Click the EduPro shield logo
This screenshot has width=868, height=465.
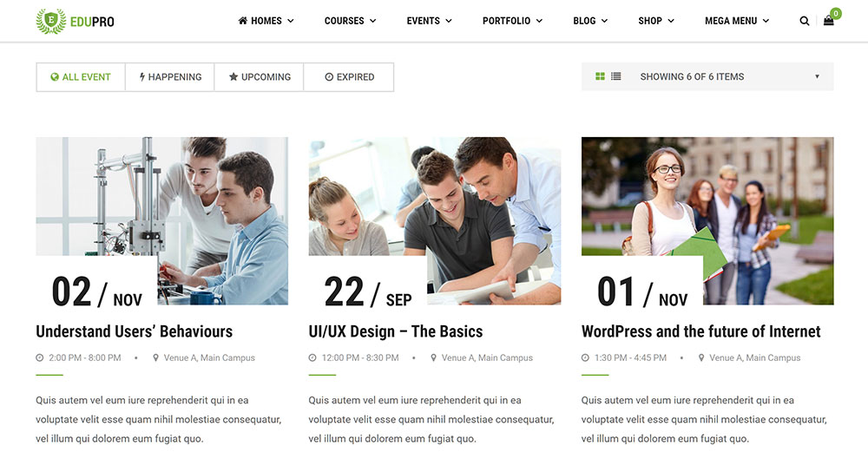pyautogui.click(x=51, y=21)
